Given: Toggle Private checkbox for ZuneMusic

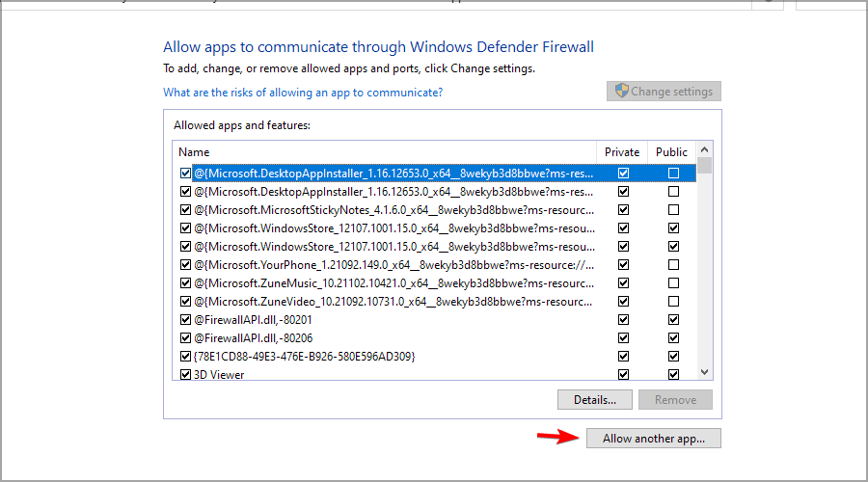Looking at the screenshot, I should click(623, 282).
